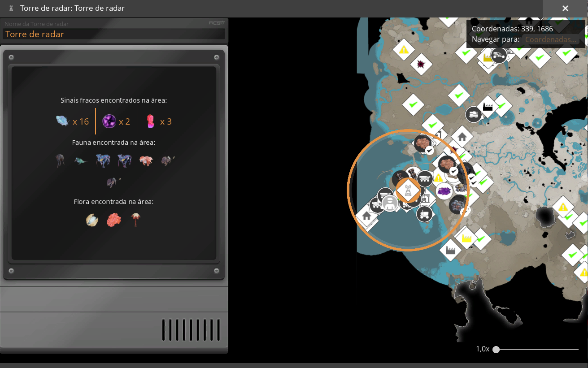The height and width of the screenshot is (368, 588).
Task: Click the radar tower icon in the title bar
Action: tap(11, 8)
